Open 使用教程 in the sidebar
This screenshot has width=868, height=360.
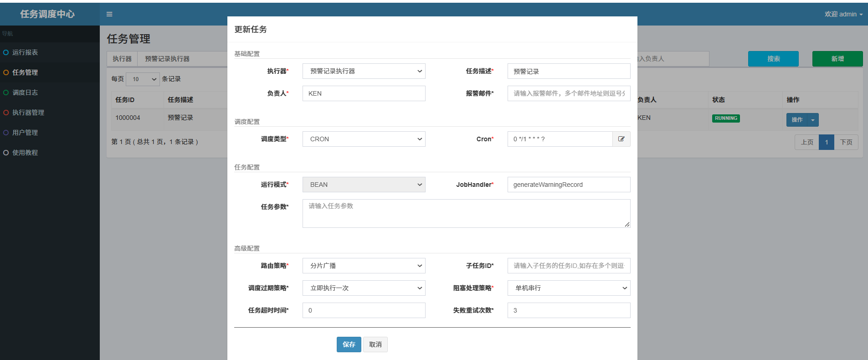click(x=50, y=153)
